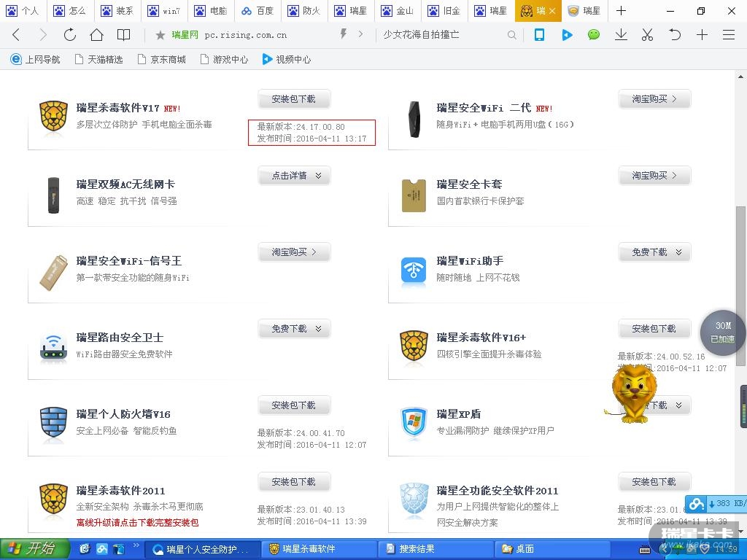Switch to the 百度 tab
This screenshot has height=560, width=747.
(x=258, y=11)
